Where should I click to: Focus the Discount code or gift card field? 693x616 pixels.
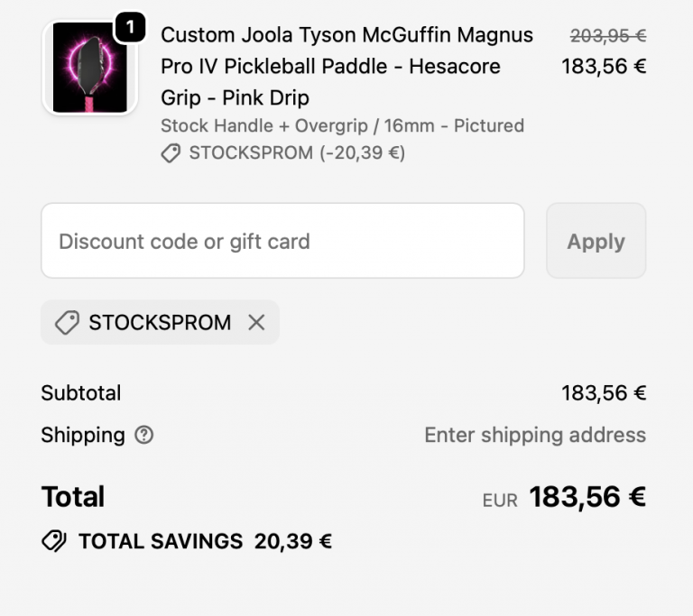[282, 241]
